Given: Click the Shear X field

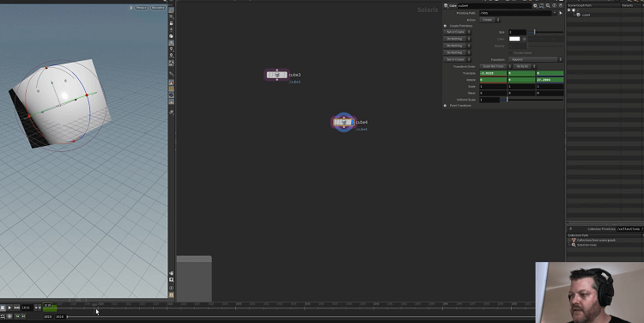Looking at the screenshot, I should click(x=493, y=94).
